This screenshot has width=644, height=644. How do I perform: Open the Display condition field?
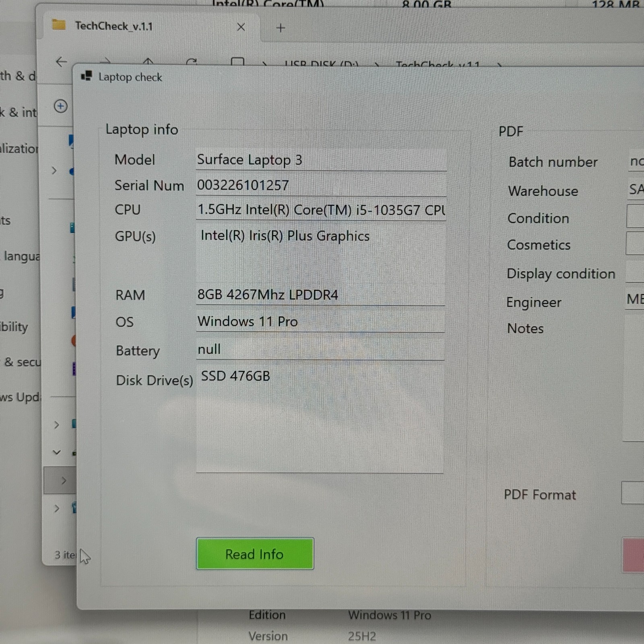point(635,271)
